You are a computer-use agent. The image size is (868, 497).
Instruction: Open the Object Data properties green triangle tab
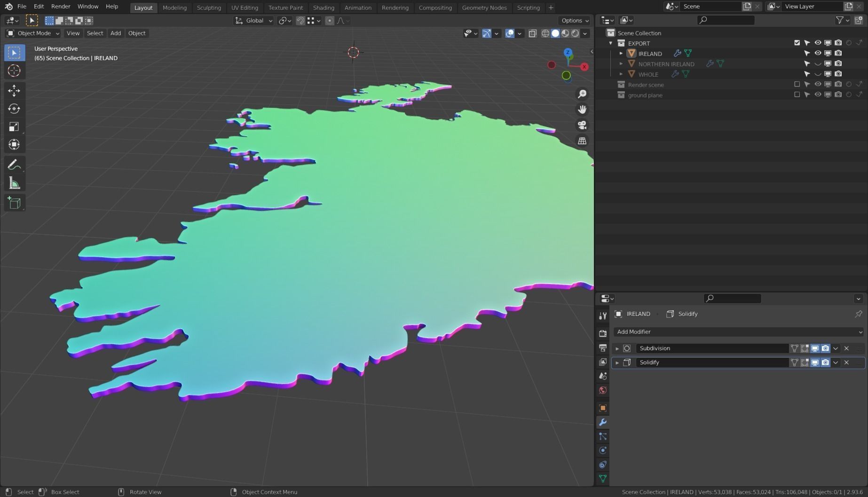point(603,479)
